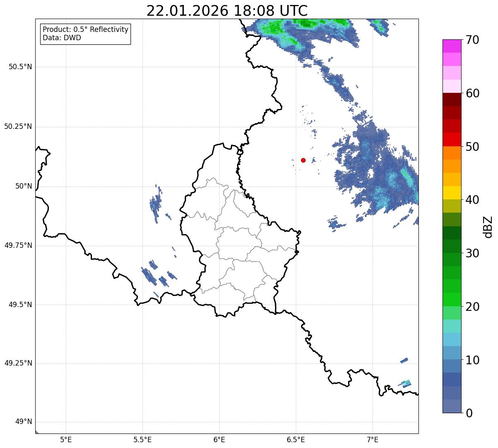Image resolution: width=498 pixels, height=448 pixels.
Task: Click the colorful echo near bottom right border
Action: [405, 383]
